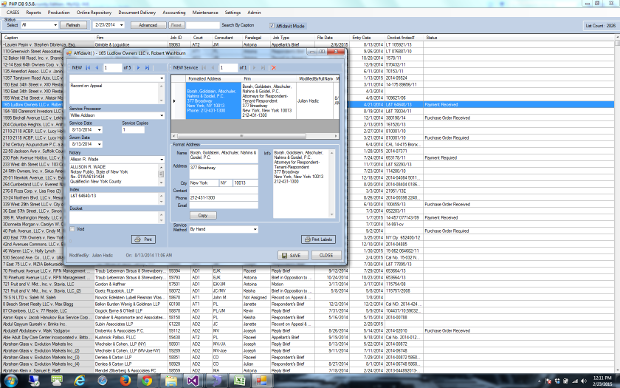Click NEW Service in service navigator
The image size is (620, 388).
click(185, 68)
